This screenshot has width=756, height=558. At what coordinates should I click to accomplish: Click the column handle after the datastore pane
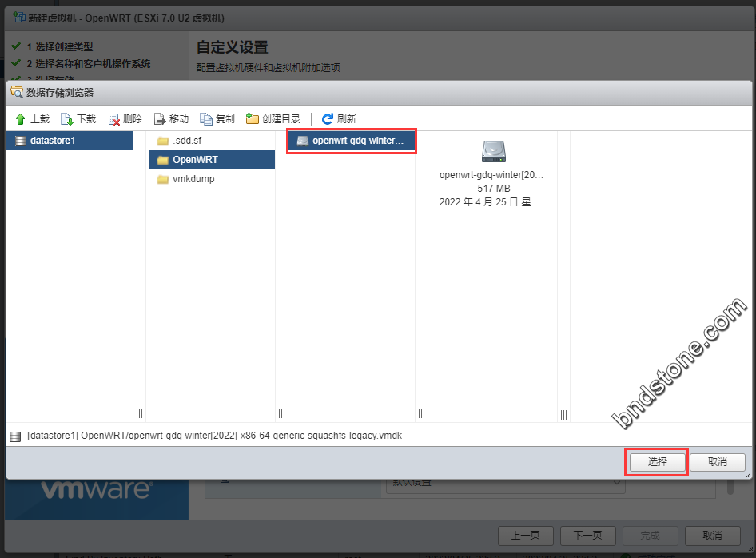click(139, 413)
